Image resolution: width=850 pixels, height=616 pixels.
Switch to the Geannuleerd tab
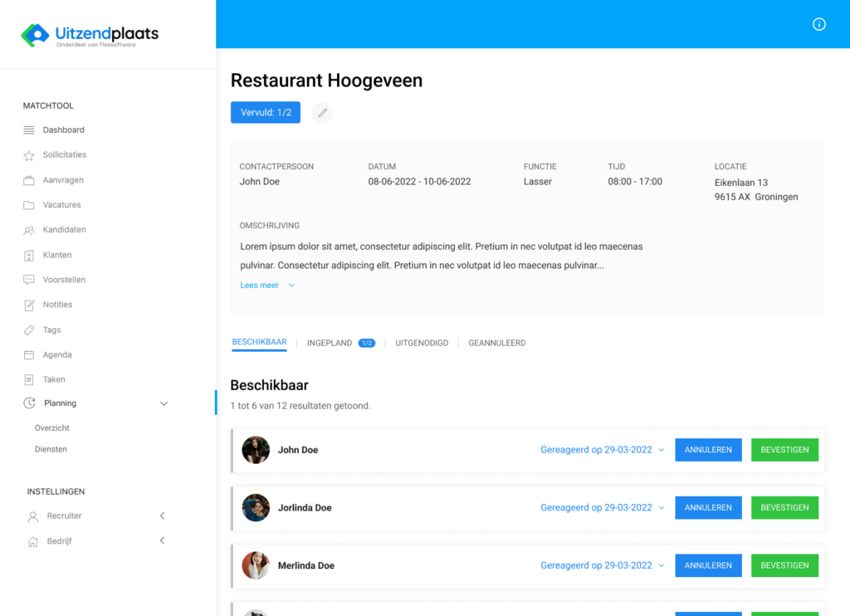tap(496, 343)
